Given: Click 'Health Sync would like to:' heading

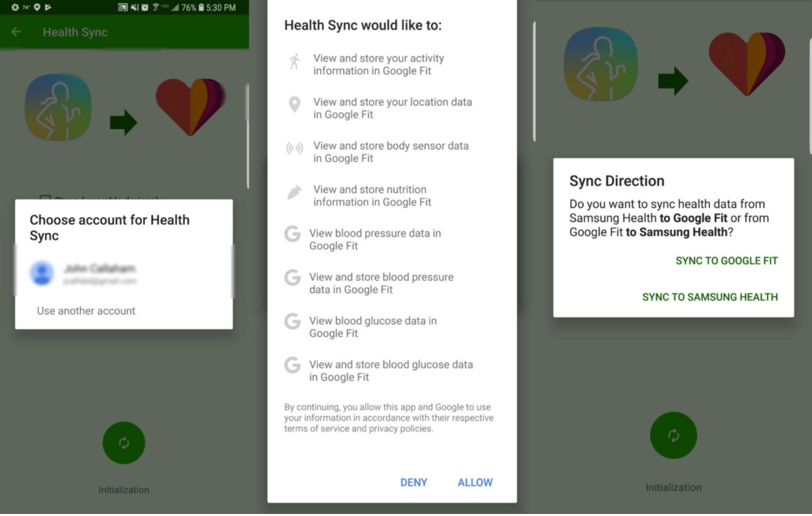Looking at the screenshot, I should (363, 25).
